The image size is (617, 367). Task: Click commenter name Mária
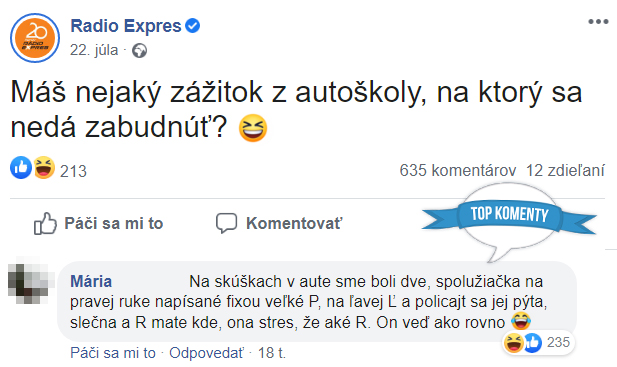[x=91, y=282]
